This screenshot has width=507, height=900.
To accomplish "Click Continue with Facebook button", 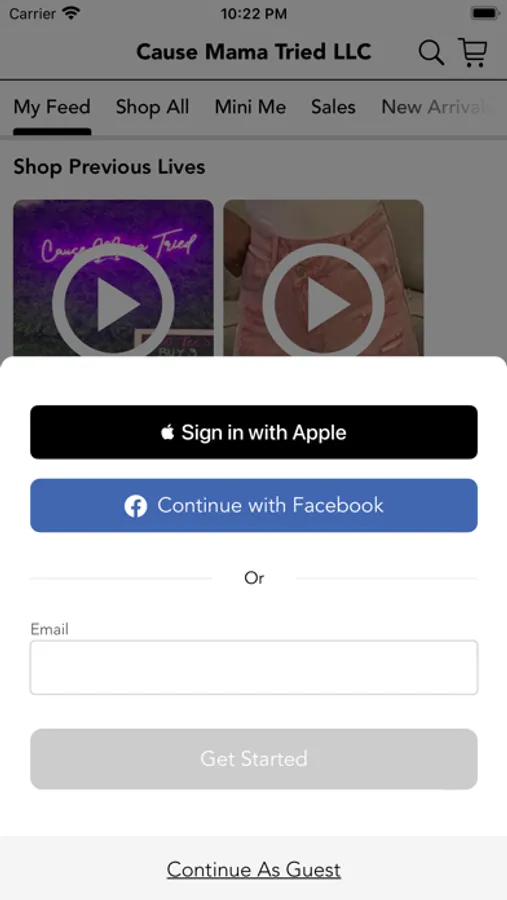I will click(x=254, y=506).
